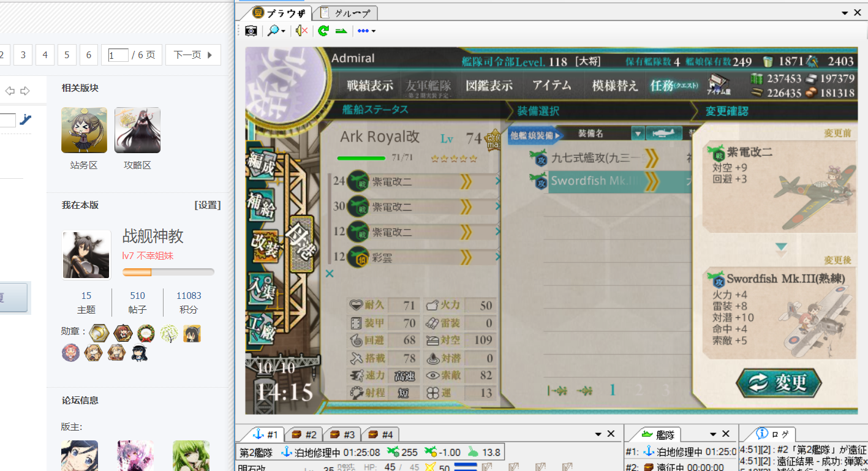Screen dimensions: 868x471
Task: Click the forum page number input field
Action: tap(118, 55)
